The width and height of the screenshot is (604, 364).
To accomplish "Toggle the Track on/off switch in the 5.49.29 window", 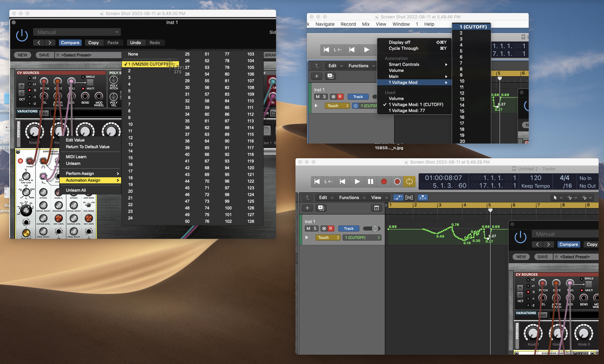I will [372, 229].
